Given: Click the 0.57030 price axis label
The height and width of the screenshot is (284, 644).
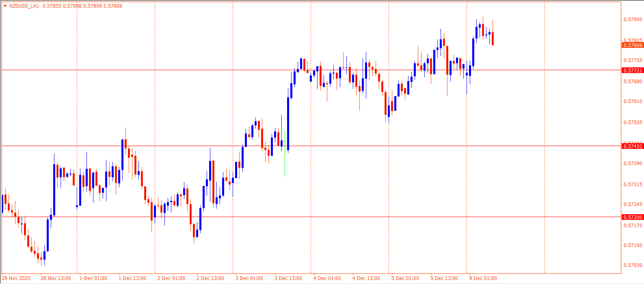Looking at the screenshot, I should pyautogui.click(x=633, y=265).
